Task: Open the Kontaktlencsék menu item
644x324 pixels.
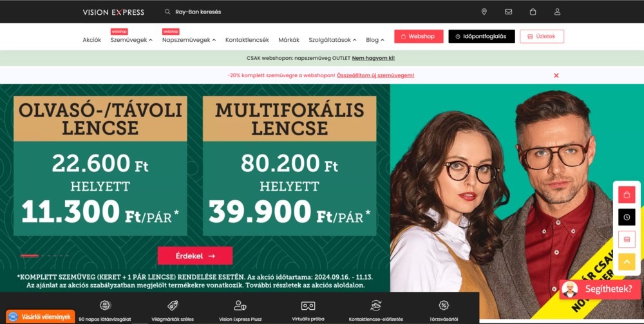Action: coord(247,40)
